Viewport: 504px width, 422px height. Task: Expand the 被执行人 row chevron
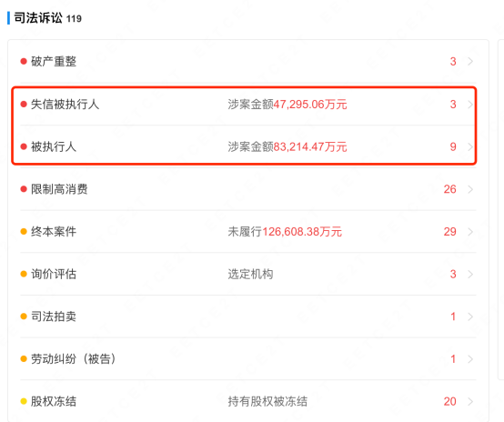coord(470,146)
